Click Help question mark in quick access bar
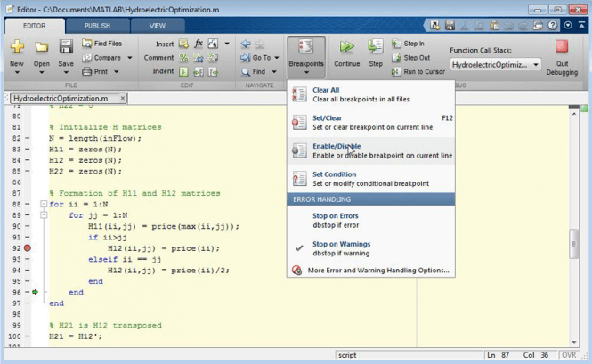The image size is (592, 364). point(553,25)
